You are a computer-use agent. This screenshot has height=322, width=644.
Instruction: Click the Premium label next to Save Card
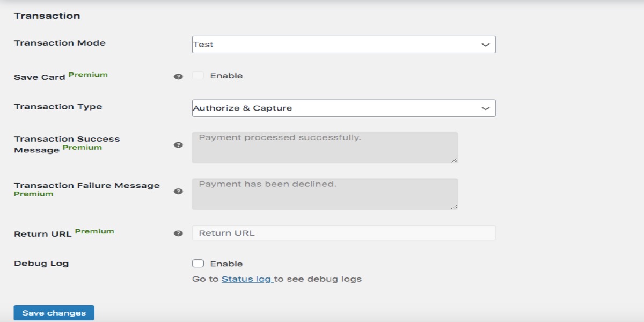point(88,75)
